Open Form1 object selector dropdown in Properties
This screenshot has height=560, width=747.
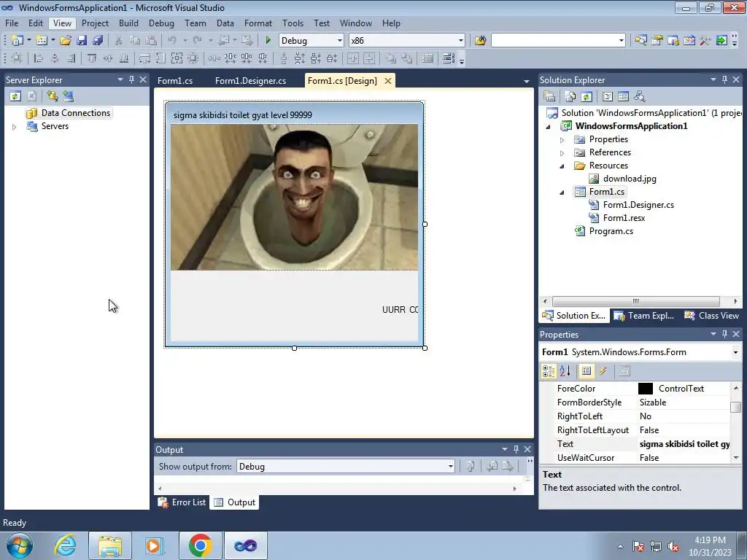pyautogui.click(x=735, y=352)
